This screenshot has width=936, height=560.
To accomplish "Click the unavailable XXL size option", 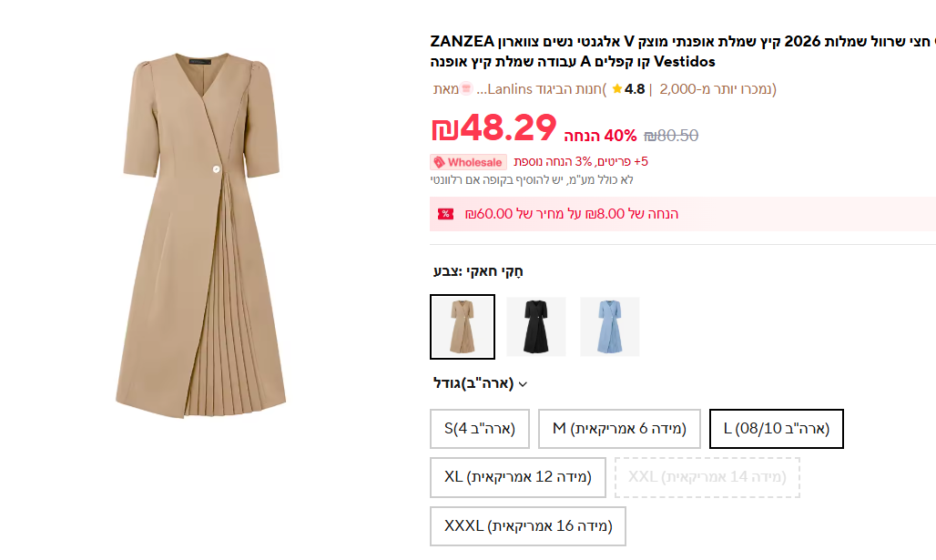I will click(x=707, y=477).
